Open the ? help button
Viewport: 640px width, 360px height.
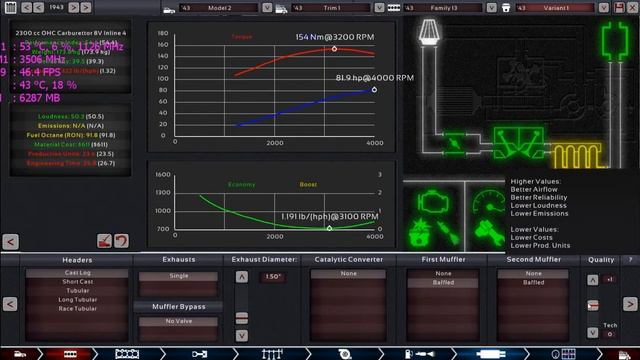[x=630, y=260]
